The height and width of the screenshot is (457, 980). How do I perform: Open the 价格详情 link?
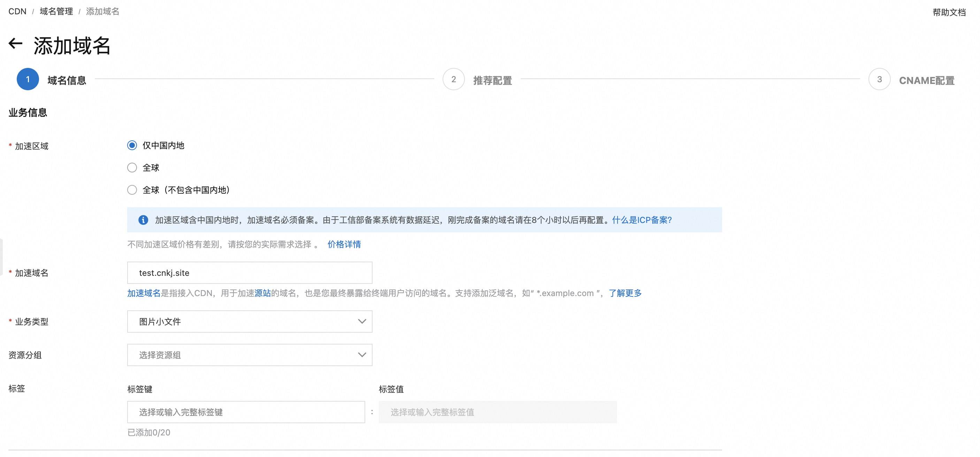[344, 245]
